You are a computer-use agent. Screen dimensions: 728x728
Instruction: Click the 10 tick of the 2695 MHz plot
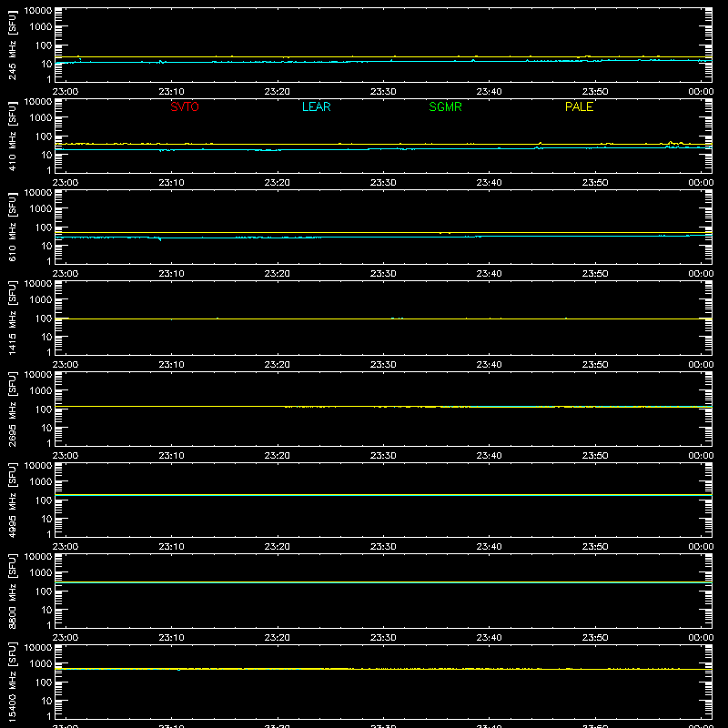point(46,428)
